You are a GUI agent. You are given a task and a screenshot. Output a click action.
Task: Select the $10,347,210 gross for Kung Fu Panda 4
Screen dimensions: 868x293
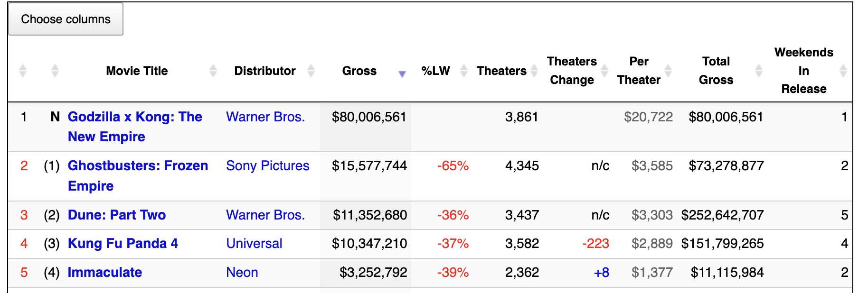[x=369, y=243]
